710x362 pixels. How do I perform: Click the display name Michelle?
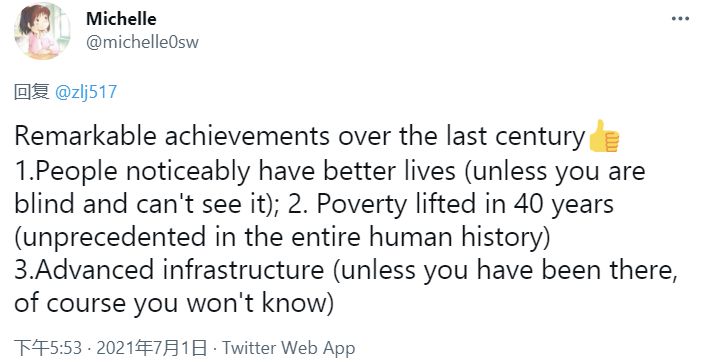tap(121, 19)
